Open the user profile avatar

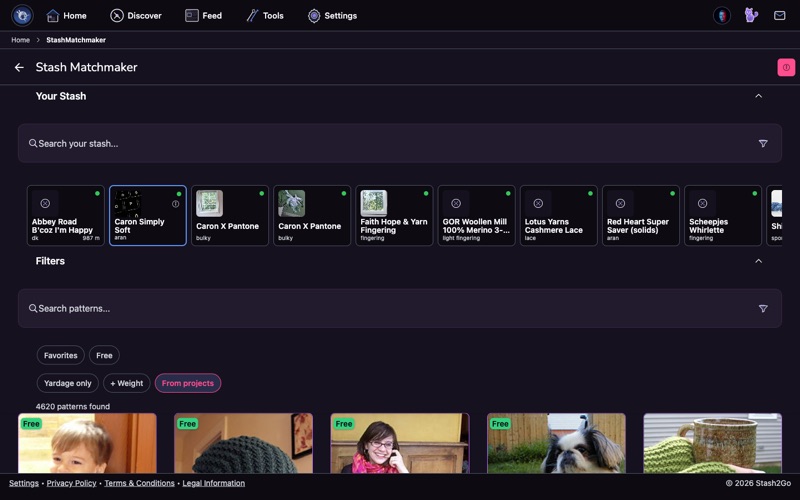tap(721, 16)
